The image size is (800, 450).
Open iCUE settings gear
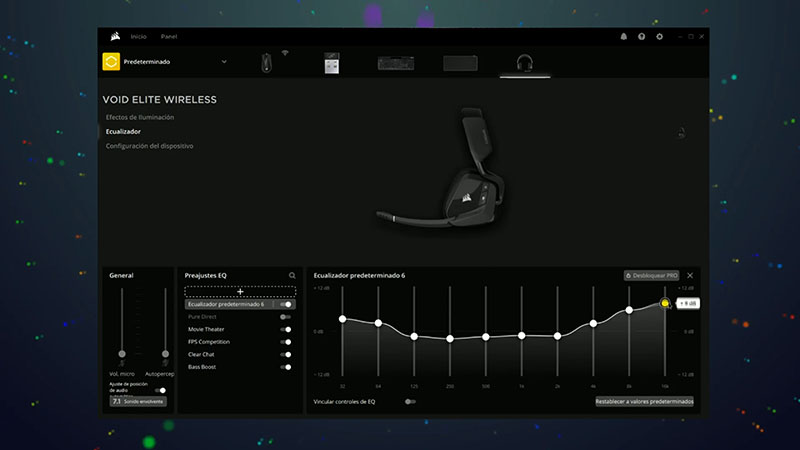(660, 37)
